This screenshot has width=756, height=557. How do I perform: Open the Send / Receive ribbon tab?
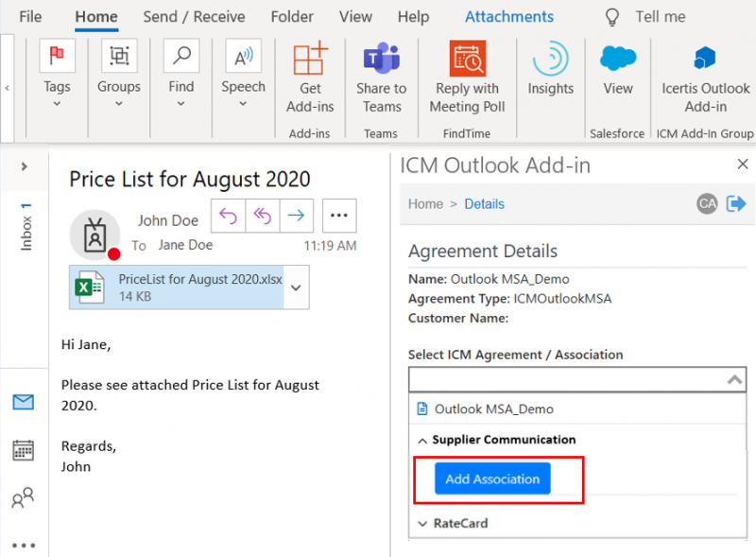pos(195,16)
